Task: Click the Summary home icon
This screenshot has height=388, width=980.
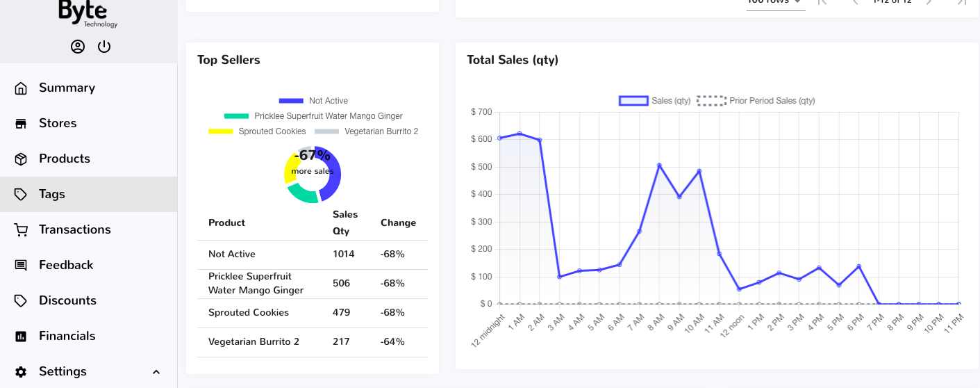Action: click(x=21, y=88)
